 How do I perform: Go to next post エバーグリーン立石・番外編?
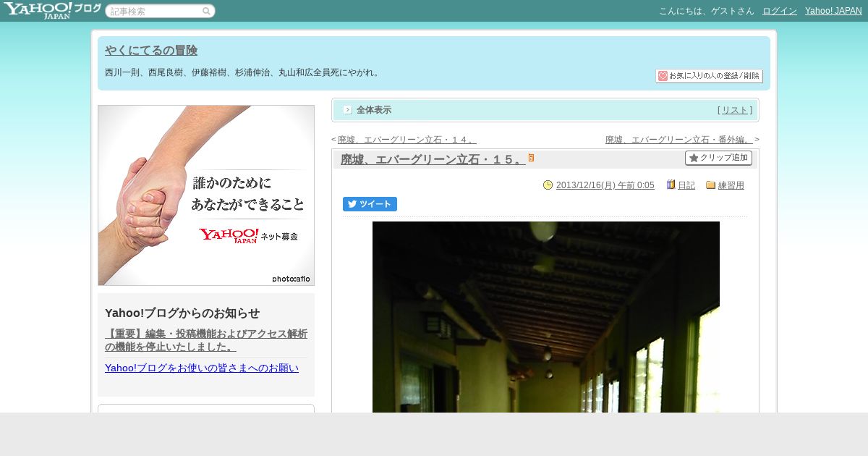pos(679,140)
